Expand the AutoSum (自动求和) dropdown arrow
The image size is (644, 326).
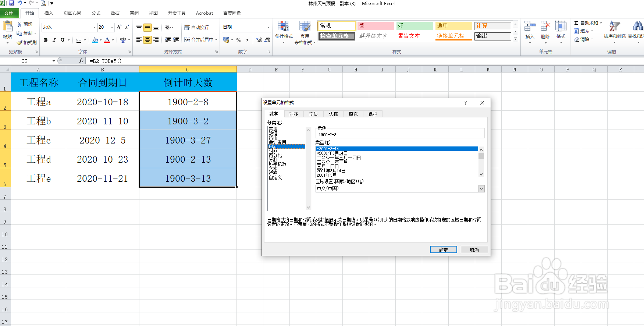tap(601, 23)
